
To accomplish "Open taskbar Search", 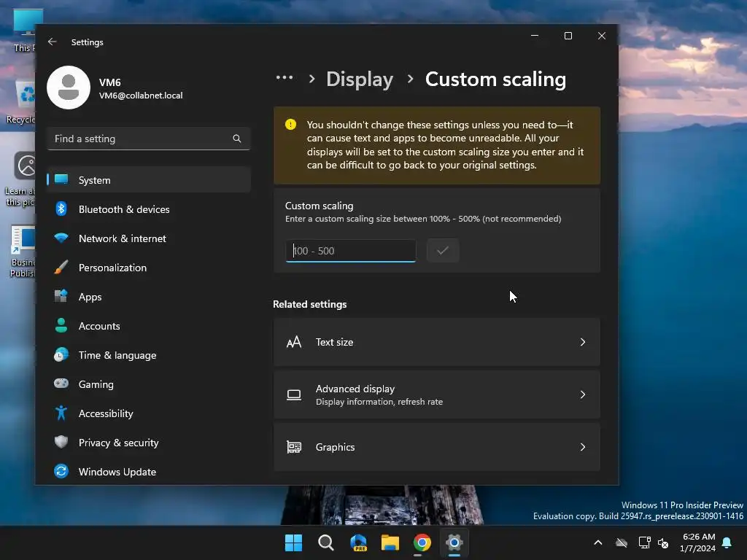I will coord(326,542).
